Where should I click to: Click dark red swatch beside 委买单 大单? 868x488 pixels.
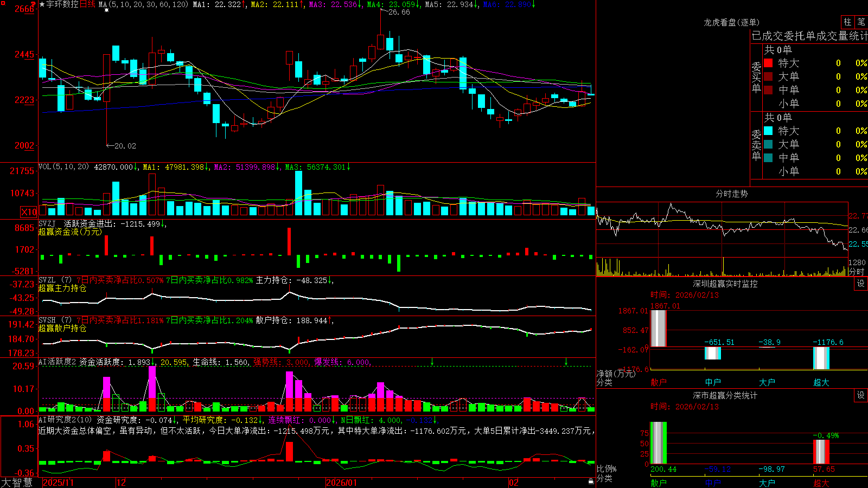point(768,76)
